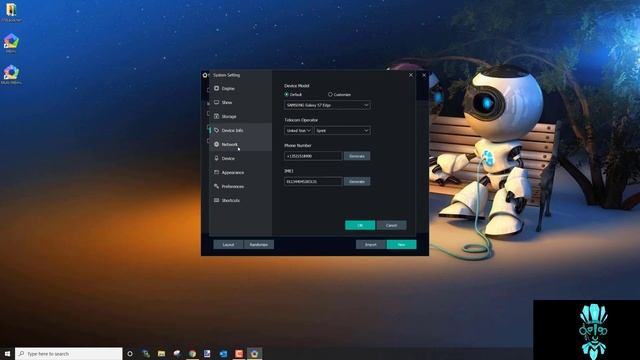
Task: Select the Default device model radio
Action: 287,94
